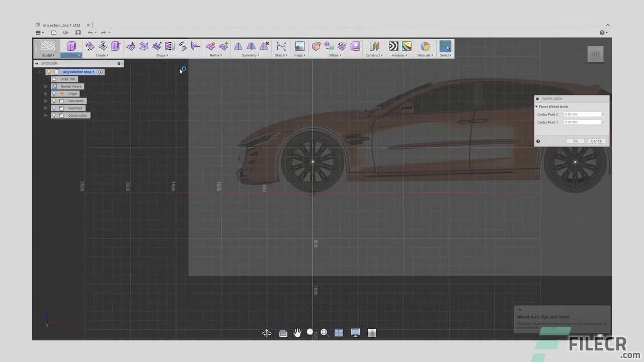The width and height of the screenshot is (644, 362).
Task: Activate the Pan tool in the bottom navigation bar
Action: tap(297, 332)
